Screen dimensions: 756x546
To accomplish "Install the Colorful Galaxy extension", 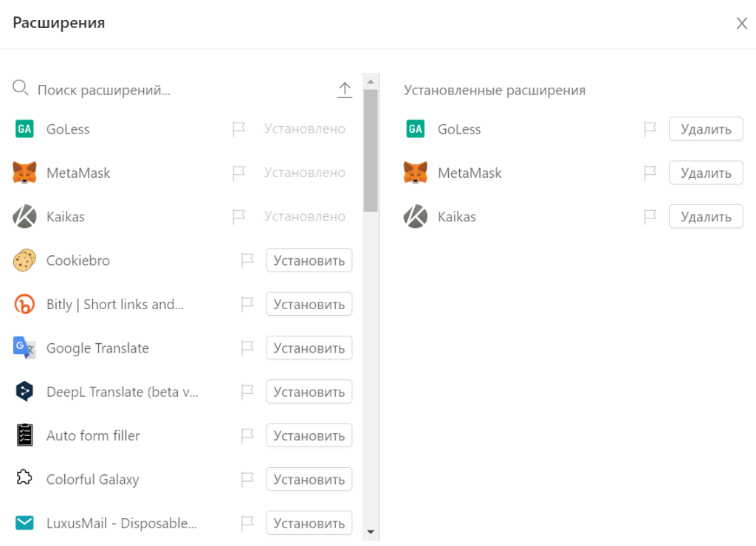I will (x=309, y=480).
